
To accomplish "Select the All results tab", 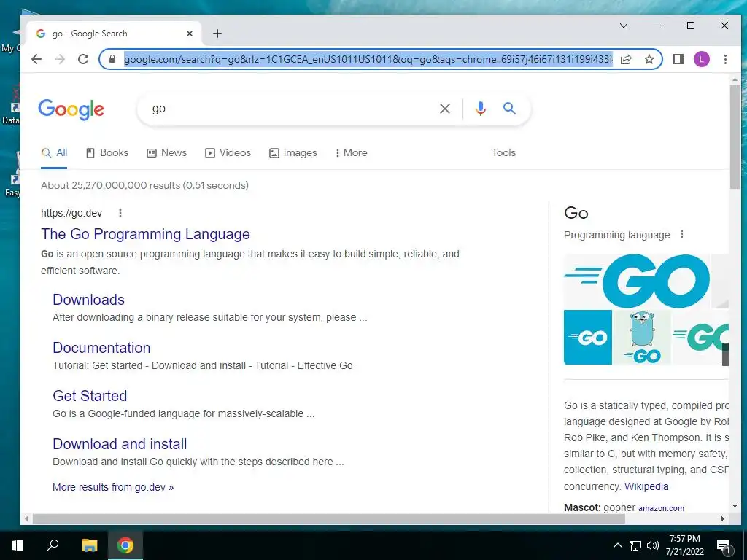I will [54, 153].
